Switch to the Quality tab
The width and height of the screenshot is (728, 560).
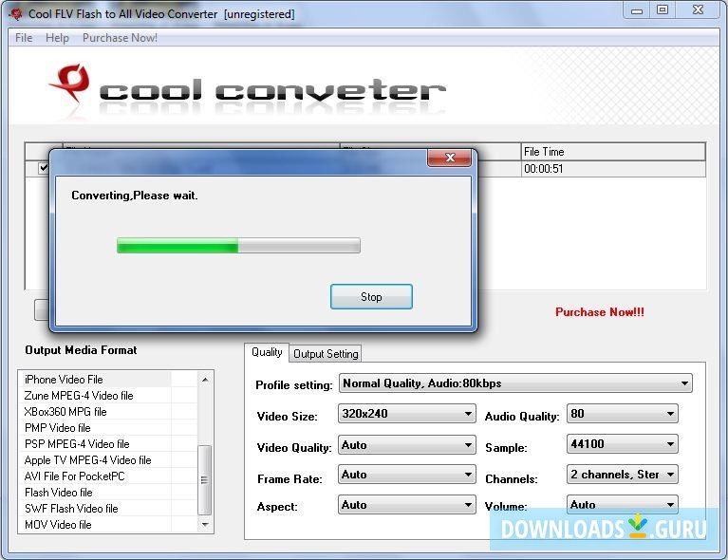tap(267, 352)
